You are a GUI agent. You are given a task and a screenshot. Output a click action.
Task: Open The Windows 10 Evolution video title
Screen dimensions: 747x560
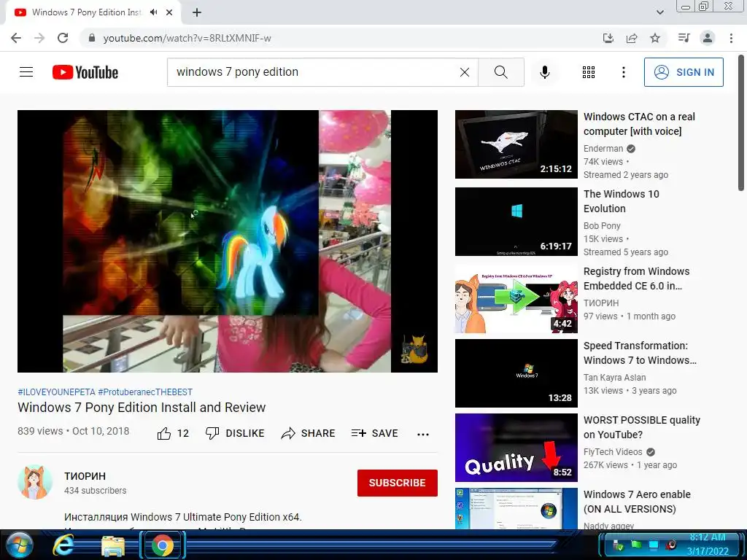pos(622,201)
